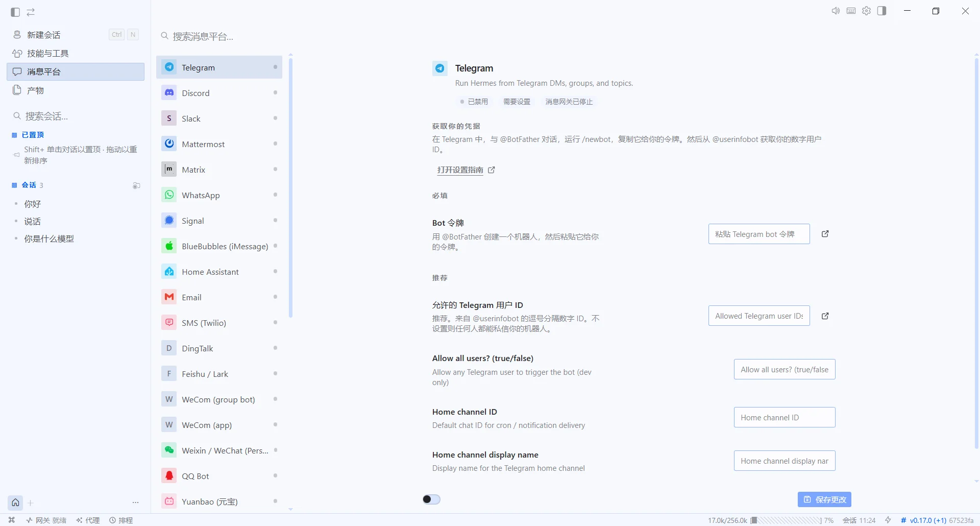Viewport: 980px width, 526px height.
Task: Open the settings gear icon
Action: pos(866,11)
